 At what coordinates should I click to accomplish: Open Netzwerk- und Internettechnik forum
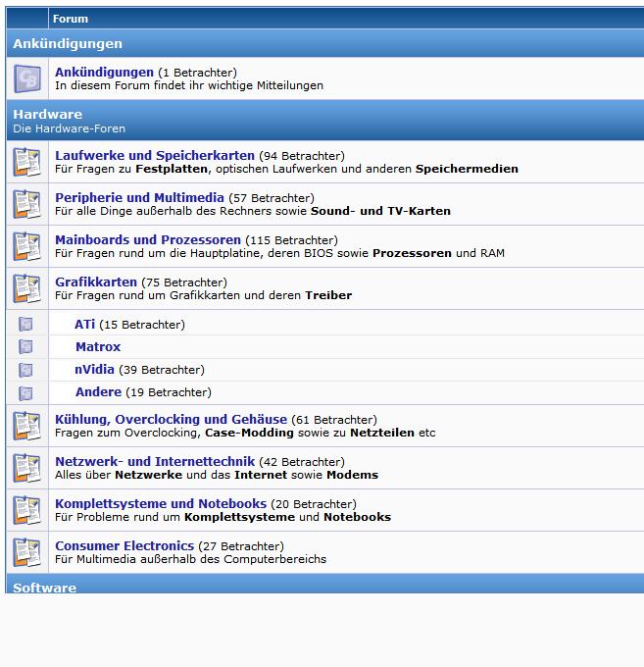point(155,462)
